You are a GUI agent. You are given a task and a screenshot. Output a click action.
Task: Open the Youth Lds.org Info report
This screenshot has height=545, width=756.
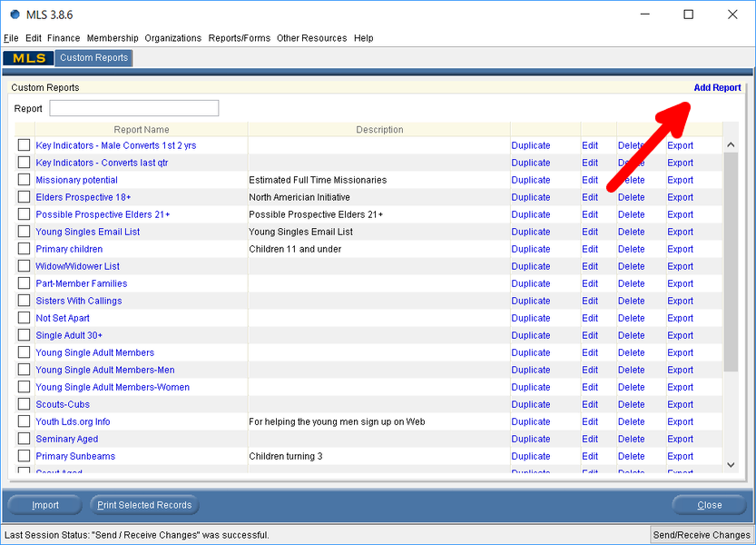pos(73,421)
